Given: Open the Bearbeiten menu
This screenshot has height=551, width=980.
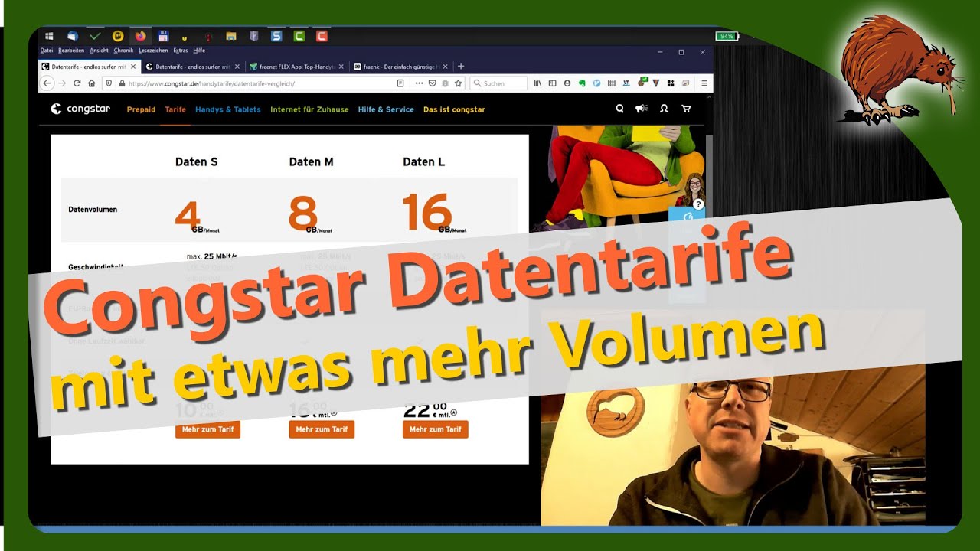Looking at the screenshot, I should coord(71,51).
